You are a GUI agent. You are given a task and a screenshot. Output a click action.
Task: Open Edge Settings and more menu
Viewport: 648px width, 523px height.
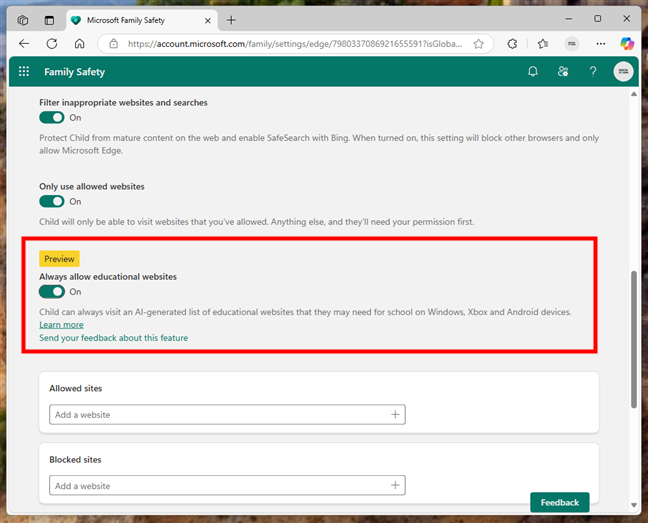click(600, 44)
